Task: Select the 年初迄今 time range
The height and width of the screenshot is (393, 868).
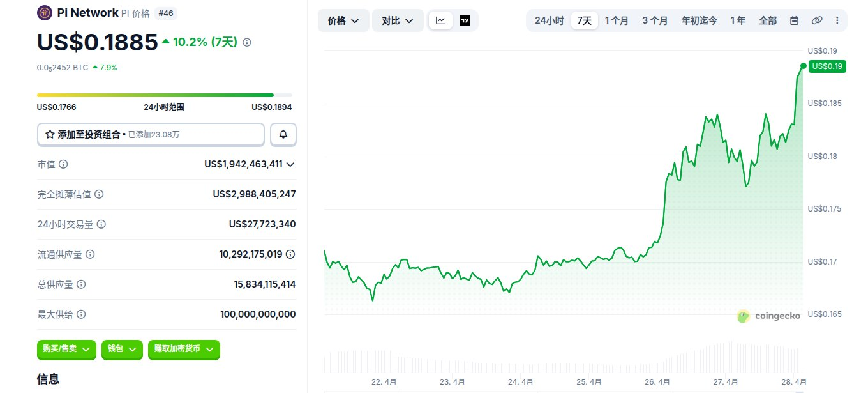Action: [x=699, y=20]
